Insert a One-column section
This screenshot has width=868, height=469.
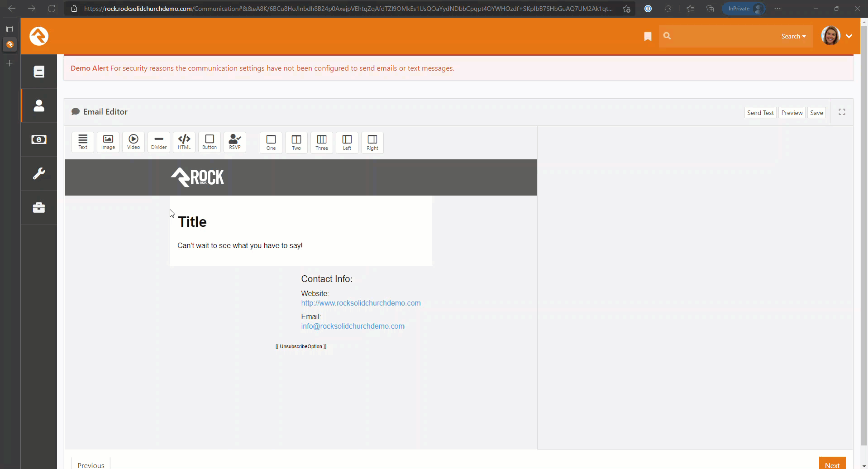click(x=271, y=143)
